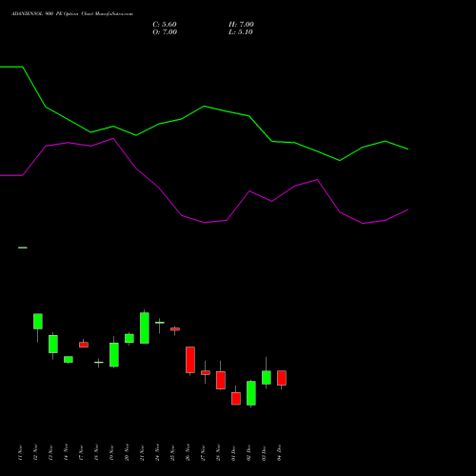Select the doji candle for 18 Nov

click(x=99, y=362)
